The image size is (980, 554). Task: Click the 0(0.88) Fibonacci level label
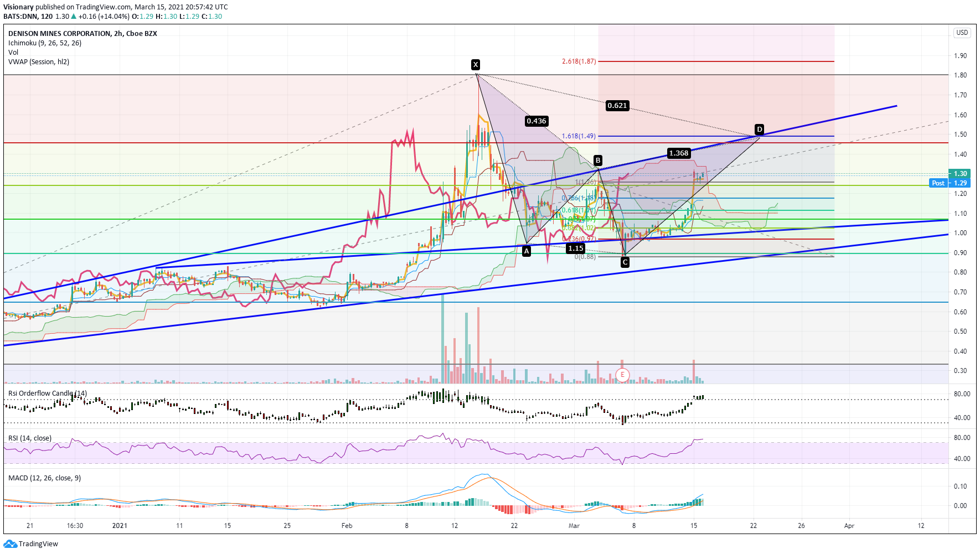click(585, 257)
